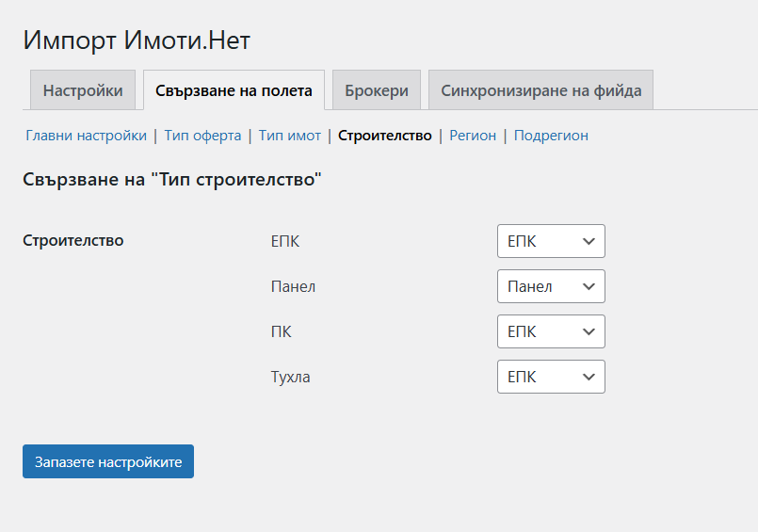
Task: Navigate to the Тип имот link
Action: tap(290, 136)
